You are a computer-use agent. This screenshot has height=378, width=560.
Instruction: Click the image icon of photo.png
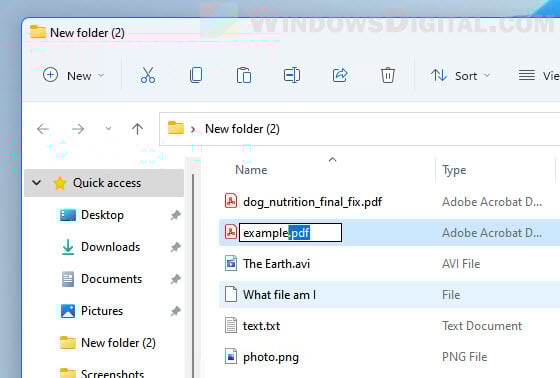[231, 356]
